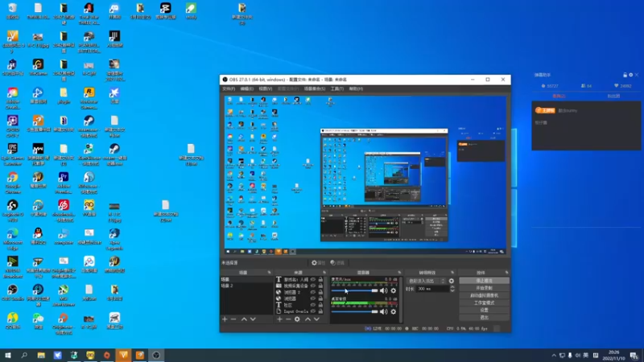This screenshot has height=362, width=644.
Task: Open 帮助(H) menu in OBS
Action: 356,88
